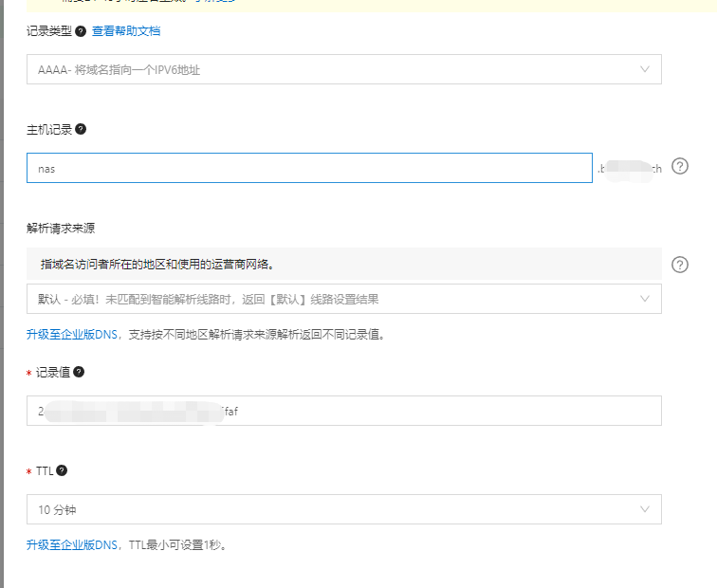
Task: Open the AAAA record type dropdown
Action: tap(343, 69)
